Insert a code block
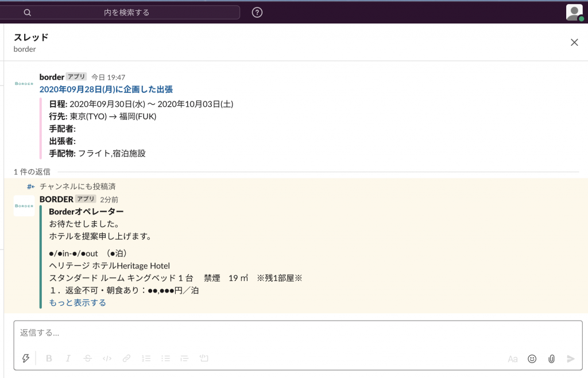This screenshot has width=588, height=378. tap(203, 358)
